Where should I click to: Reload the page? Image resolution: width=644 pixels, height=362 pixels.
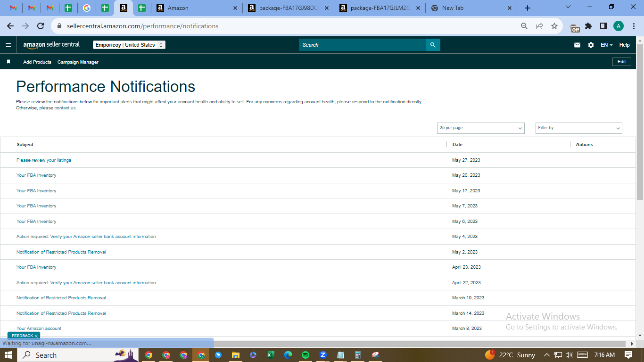[41, 26]
